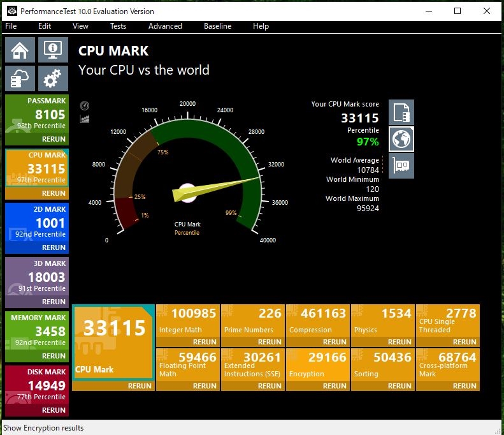The image size is (504, 435).
Task: Open the Help menu
Action: [261, 26]
